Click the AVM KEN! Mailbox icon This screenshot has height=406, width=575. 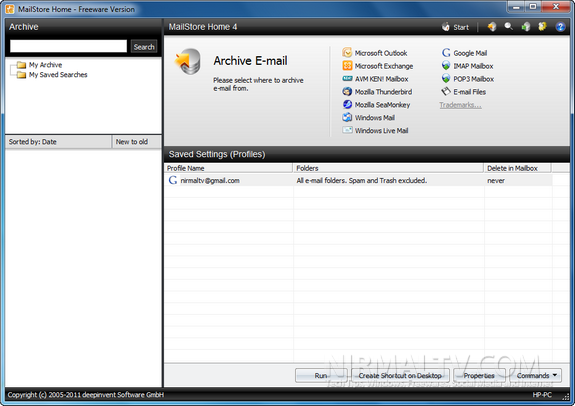tap(347, 78)
